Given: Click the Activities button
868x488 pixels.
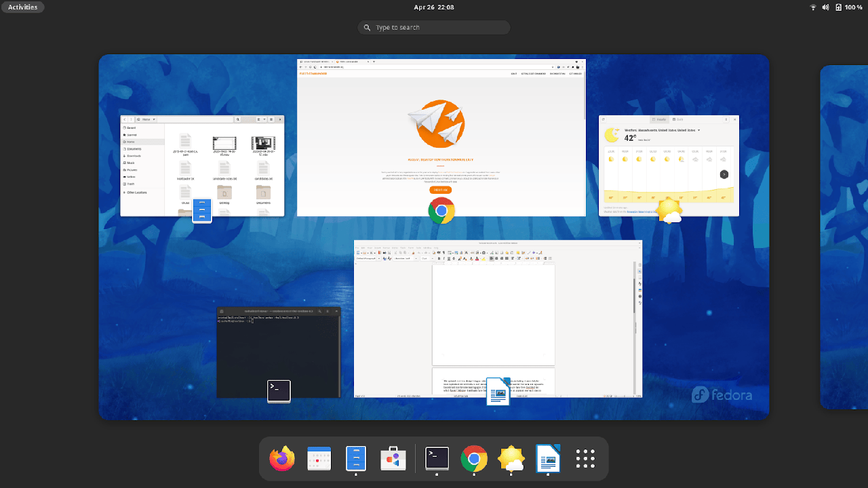Looking at the screenshot, I should click(x=23, y=7).
